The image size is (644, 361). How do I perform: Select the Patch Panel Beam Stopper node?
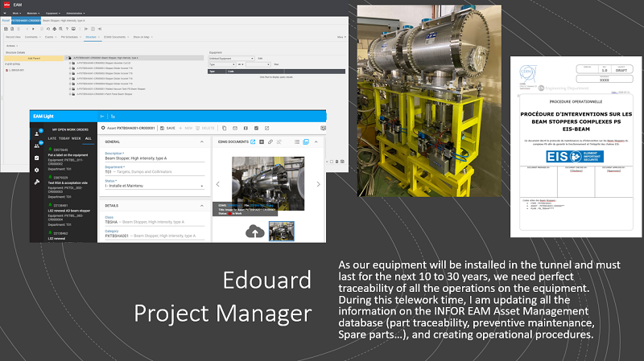tap(105, 94)
